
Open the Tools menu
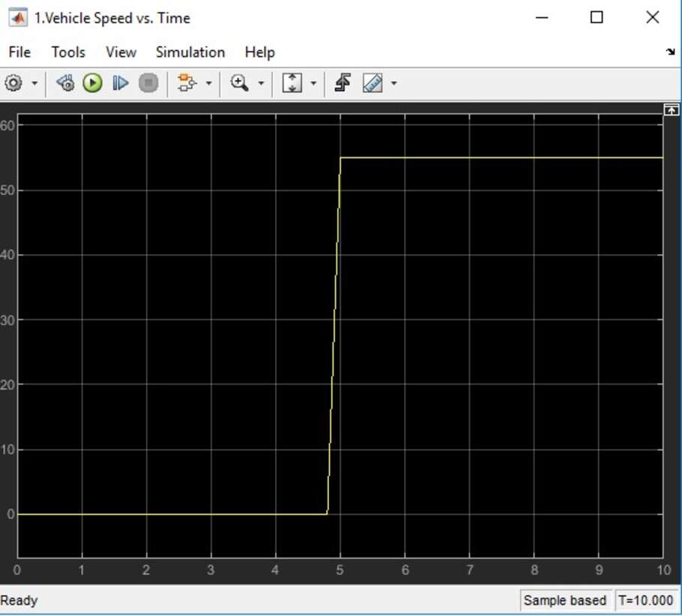[x=67, y=52]
